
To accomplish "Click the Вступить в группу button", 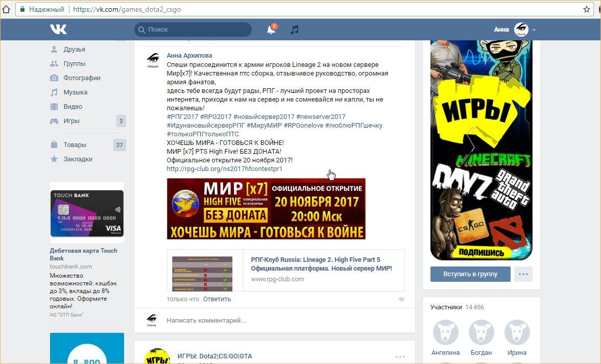I will pyautogui.click(x=470, y=274).
